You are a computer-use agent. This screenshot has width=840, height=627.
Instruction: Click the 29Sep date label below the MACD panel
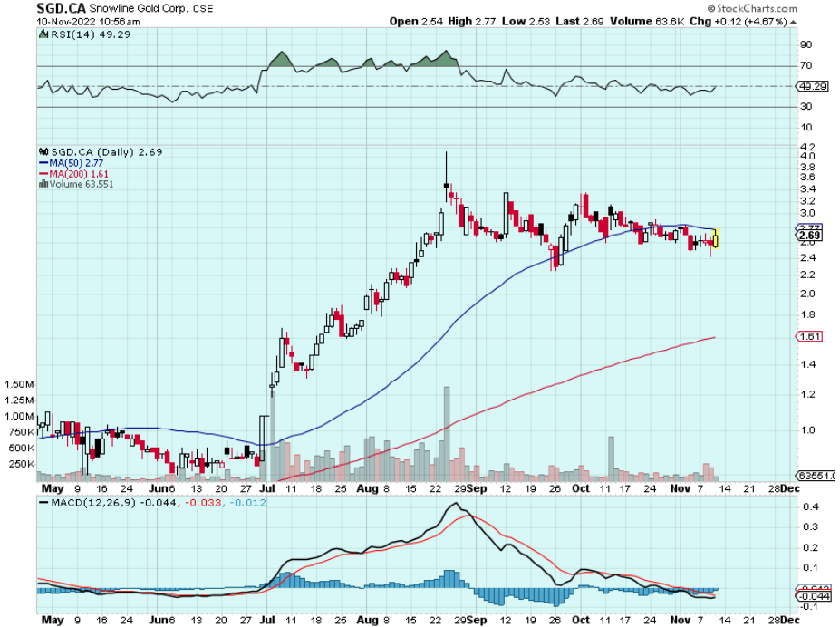click(x=469, y=620)
